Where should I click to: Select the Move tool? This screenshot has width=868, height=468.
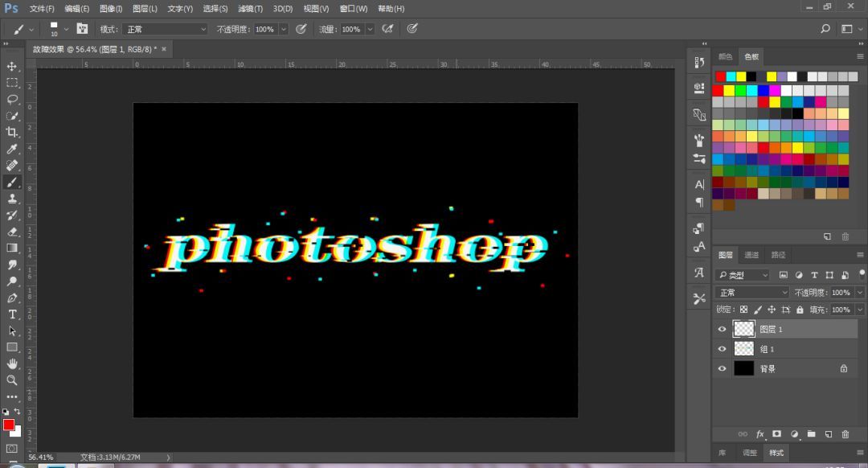coord(11,67)
